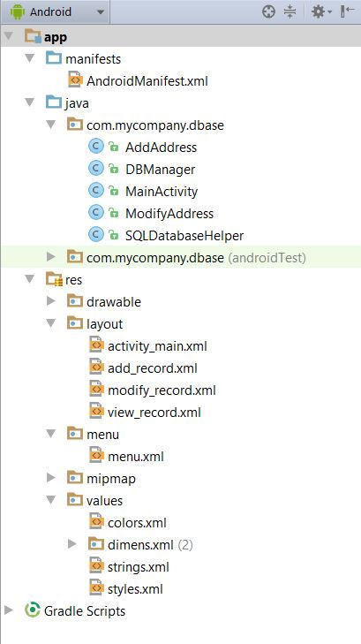Select the java folder label
This screenshot has height=644, width=361.
pos(77,103)
